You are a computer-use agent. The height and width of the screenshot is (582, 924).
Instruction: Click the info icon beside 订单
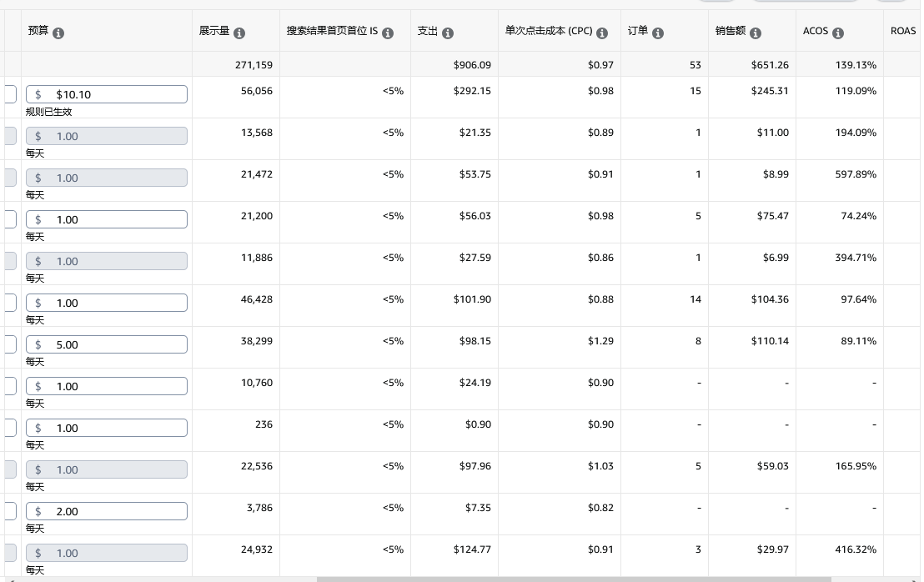coord(658,33)
